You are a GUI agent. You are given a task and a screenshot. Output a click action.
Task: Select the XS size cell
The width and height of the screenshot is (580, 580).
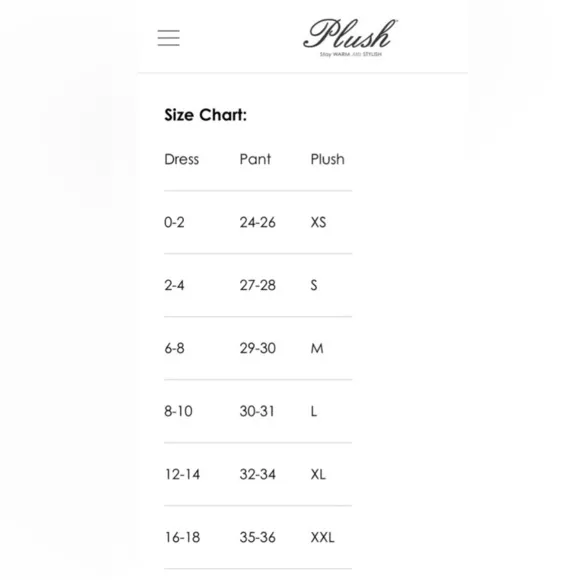click(x=318, y=222)
